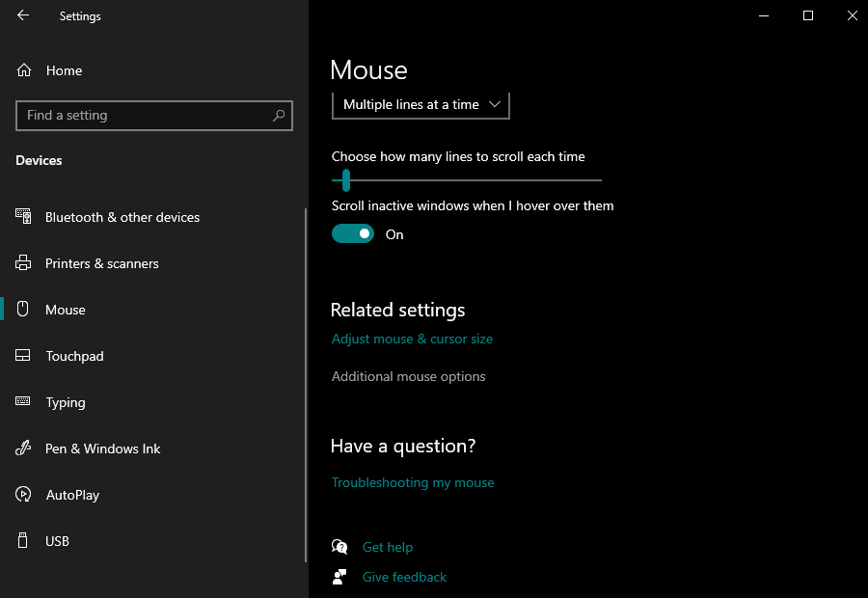Click the Find a setting search box
Image resolution: width=868 pixels, height=598 pixels.
(x=145, y=116)
